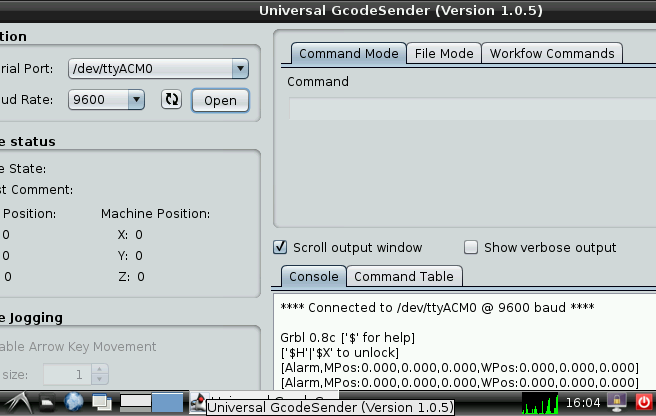The image size is (656, 416).
Task: Switch to File Mode tab
Action: coord(444,54)
